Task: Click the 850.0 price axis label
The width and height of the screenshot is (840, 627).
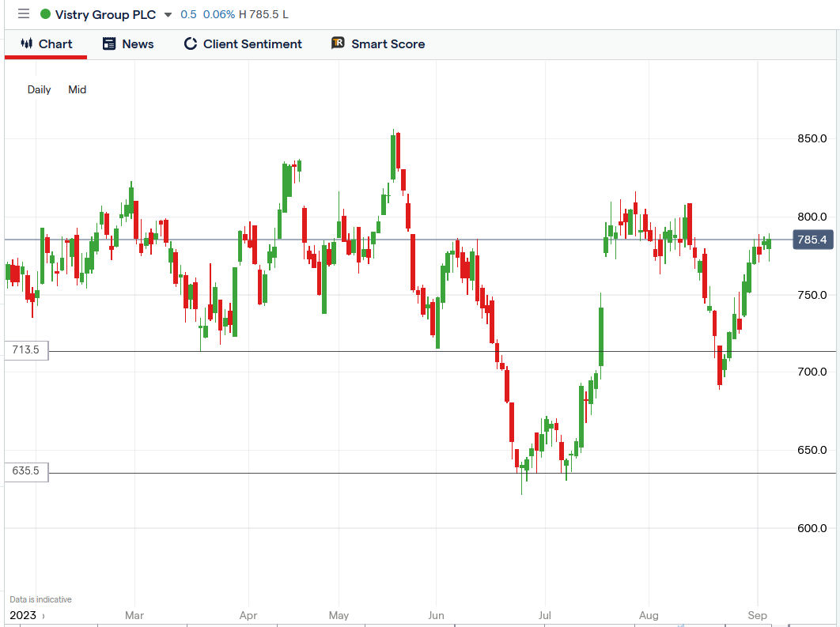Action: coord(812,138)
